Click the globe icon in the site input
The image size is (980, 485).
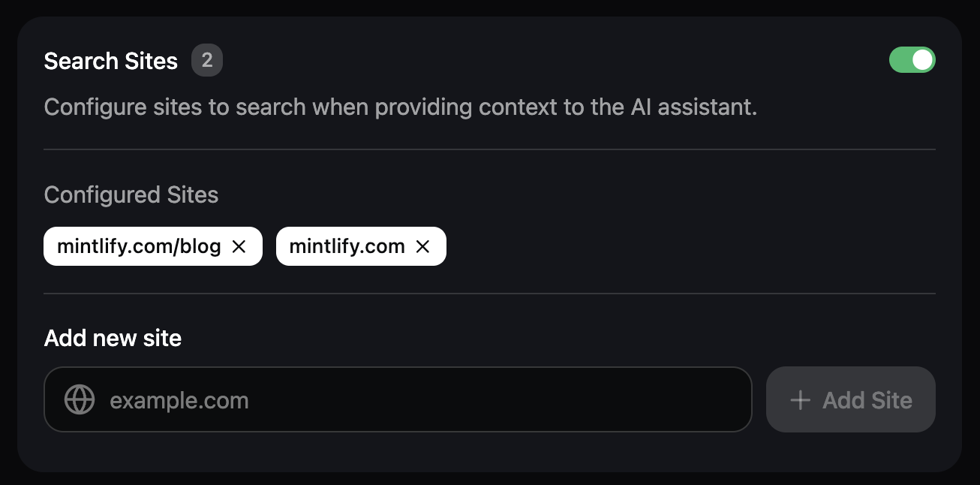tap(79, 399)
